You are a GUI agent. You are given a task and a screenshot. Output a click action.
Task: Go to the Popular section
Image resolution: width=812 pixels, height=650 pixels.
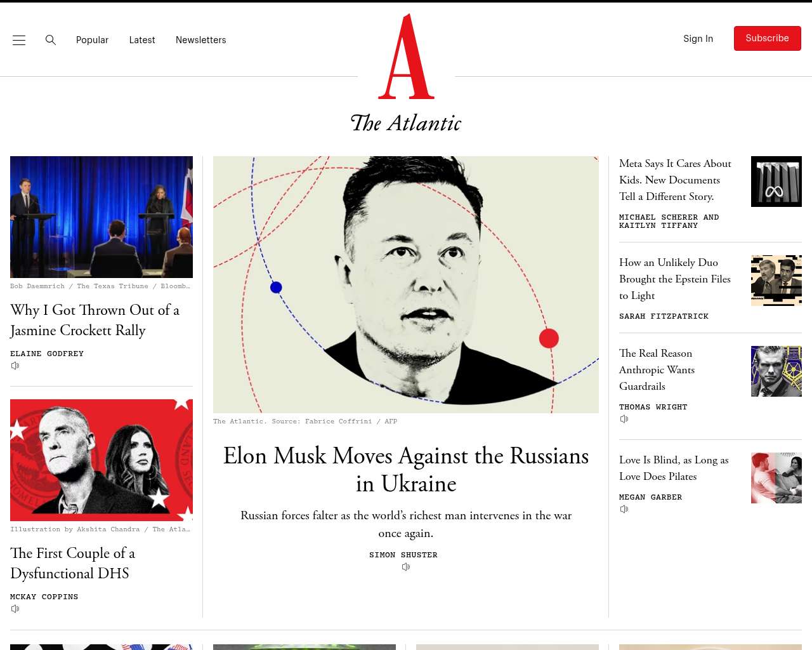click(x=92, y=40)
